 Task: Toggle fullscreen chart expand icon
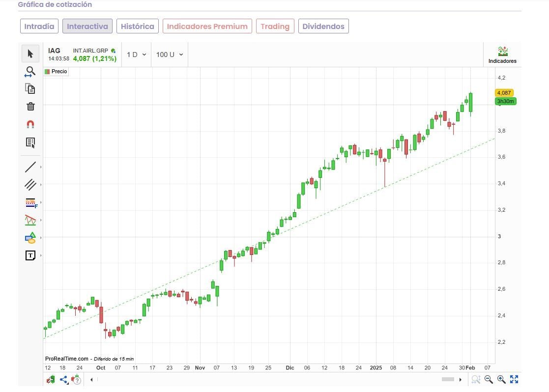tap(514, 379)
